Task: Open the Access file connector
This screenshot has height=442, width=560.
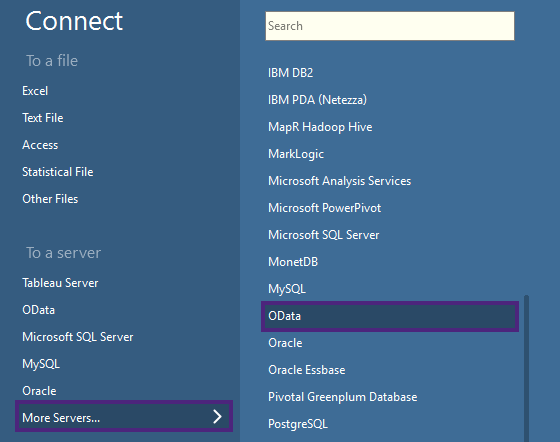Action: point(40,145)
